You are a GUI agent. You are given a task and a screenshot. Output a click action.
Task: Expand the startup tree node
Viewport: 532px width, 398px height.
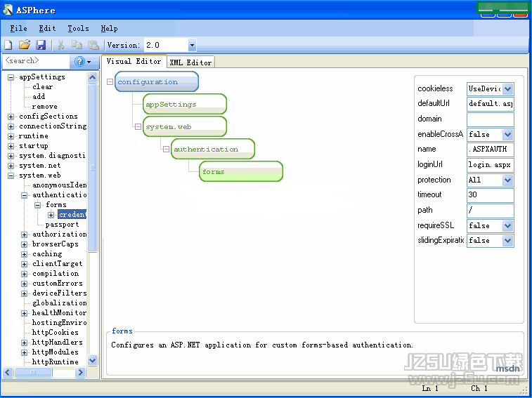pyautogui.click(x=11, y=146)
